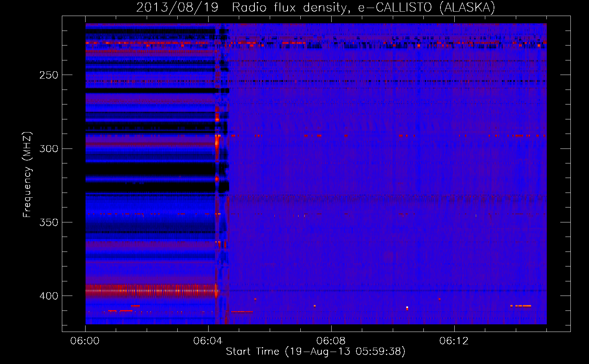Click the 250 frequency tick label

coord(49,75)
